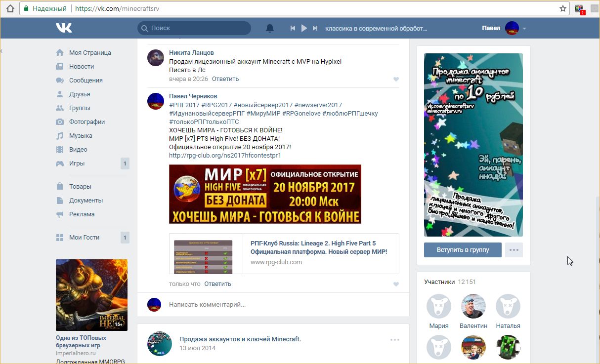Screen dimensions: 600x364
Task: Open Мои Гости in the sidebar
Action: tap(84, 237)
